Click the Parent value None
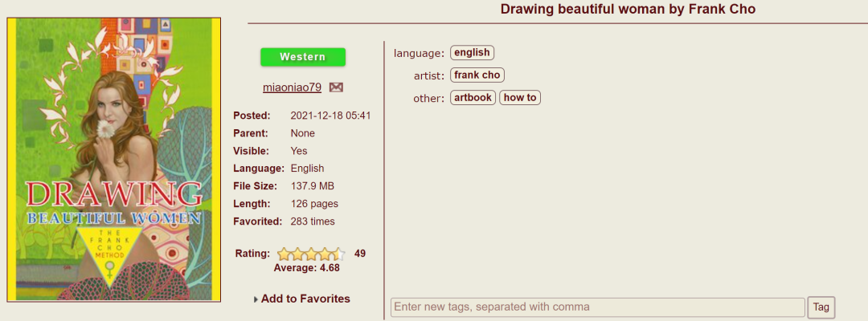 pos(303,134)
